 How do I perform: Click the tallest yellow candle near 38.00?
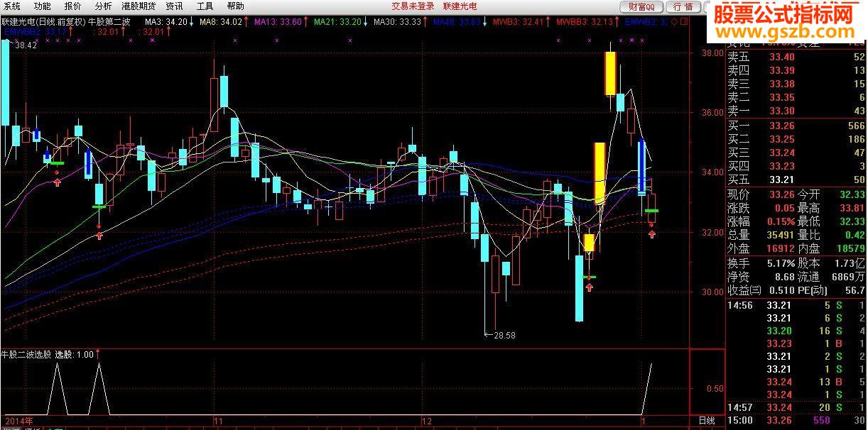coord(609,73)
